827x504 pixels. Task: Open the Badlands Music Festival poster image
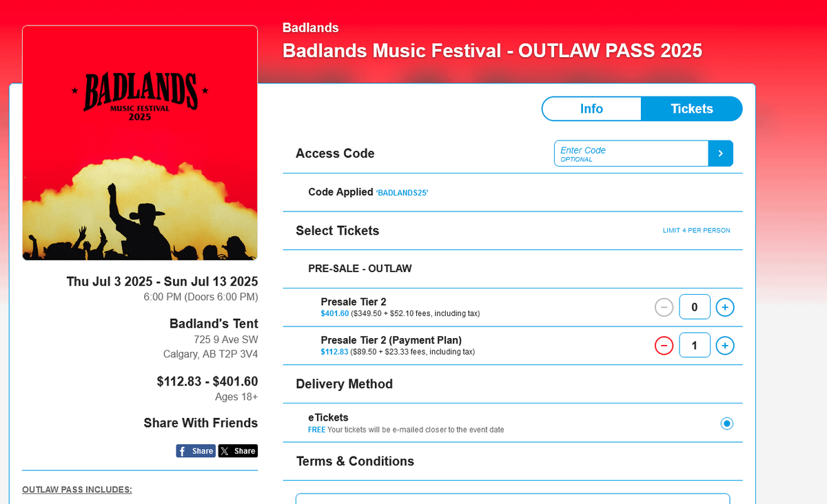click(140, 143)
